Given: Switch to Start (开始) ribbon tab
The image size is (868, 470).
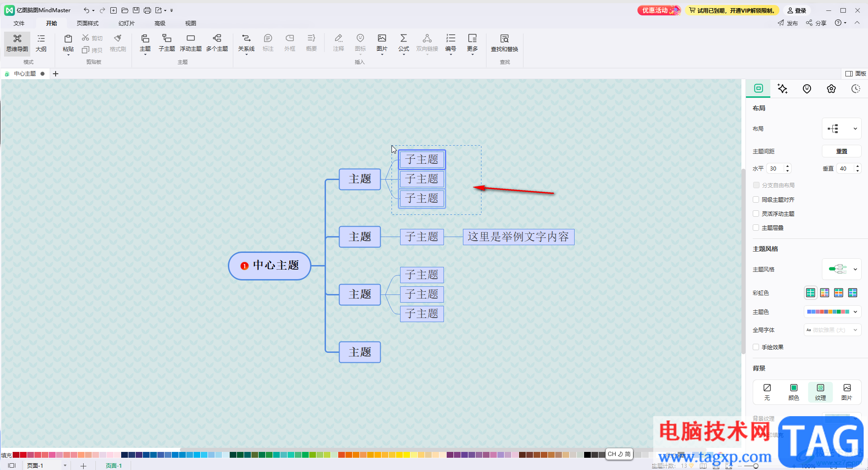Looking at the screenshot, I should tap(52, 23).
